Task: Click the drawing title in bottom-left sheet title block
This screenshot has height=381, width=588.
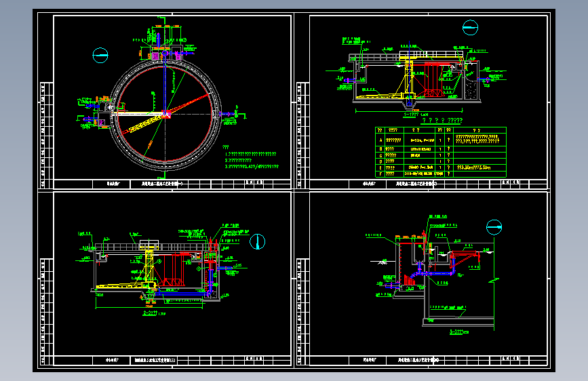Action: [x=155, y=360]
